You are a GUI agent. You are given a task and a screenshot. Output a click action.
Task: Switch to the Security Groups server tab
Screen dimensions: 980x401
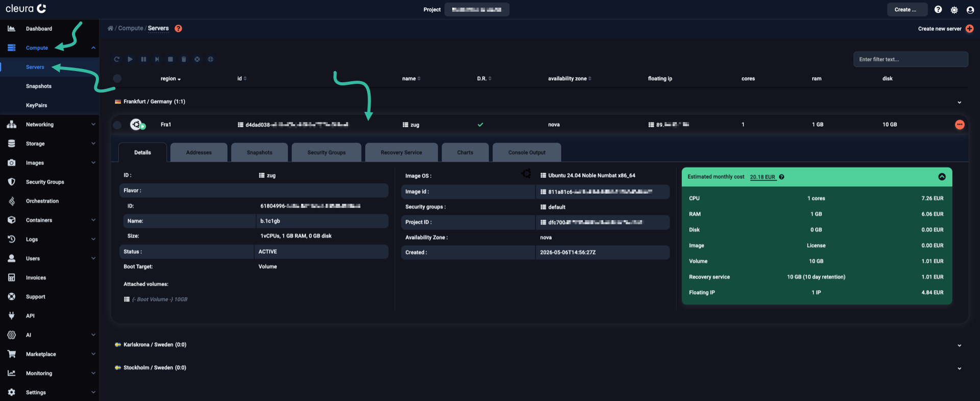[327, 152]
